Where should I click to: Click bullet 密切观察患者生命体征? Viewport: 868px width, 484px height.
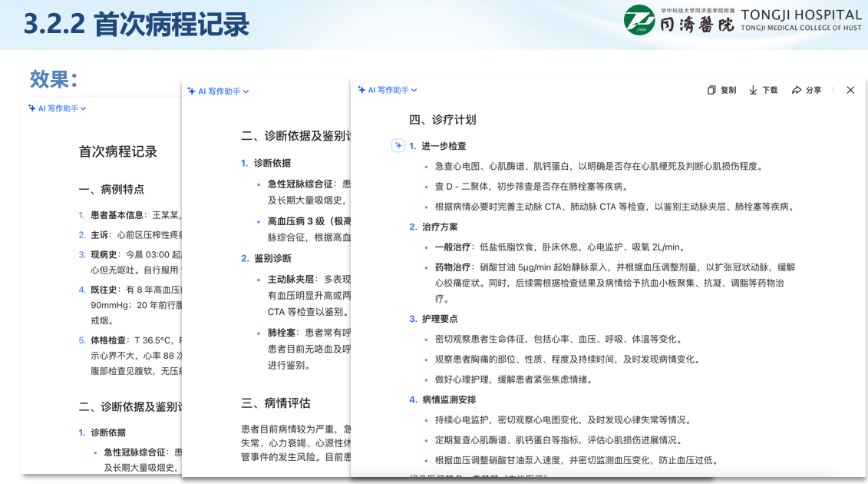tap(559, 340)
